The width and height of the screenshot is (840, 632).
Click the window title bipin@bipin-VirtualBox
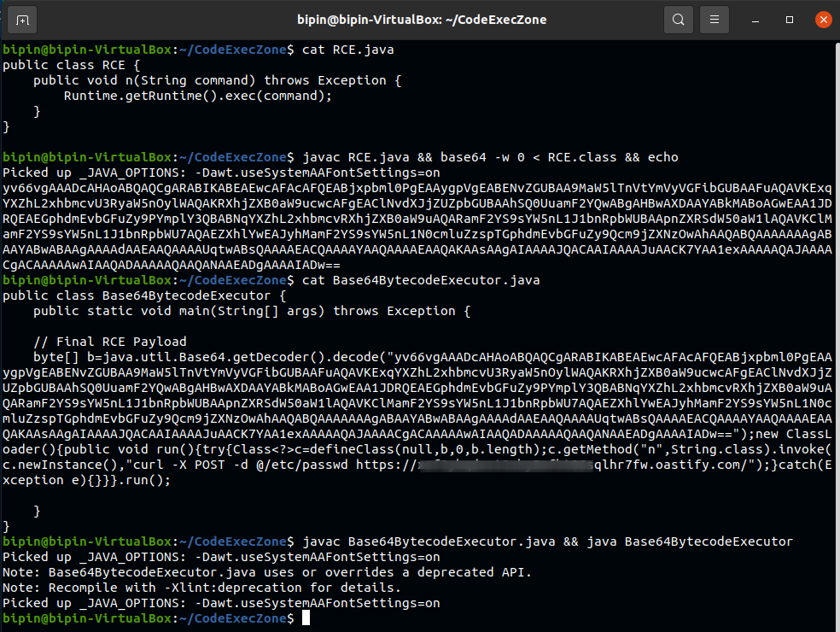[422, 20]
